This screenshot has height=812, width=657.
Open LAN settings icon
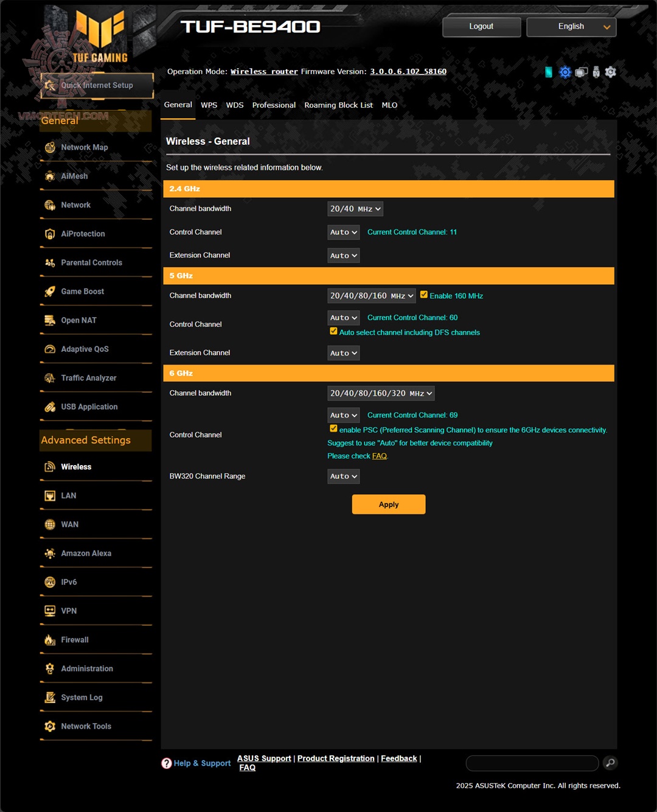click(x=50, y=495)
